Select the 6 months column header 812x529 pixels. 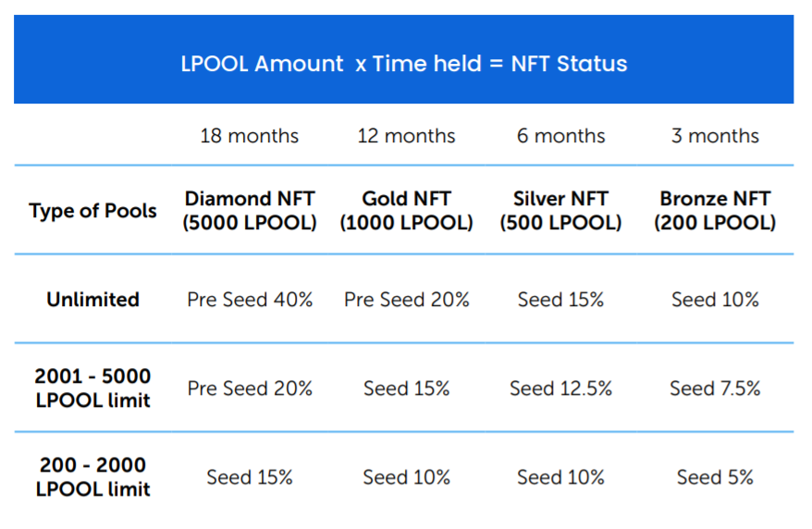point(560,136)
